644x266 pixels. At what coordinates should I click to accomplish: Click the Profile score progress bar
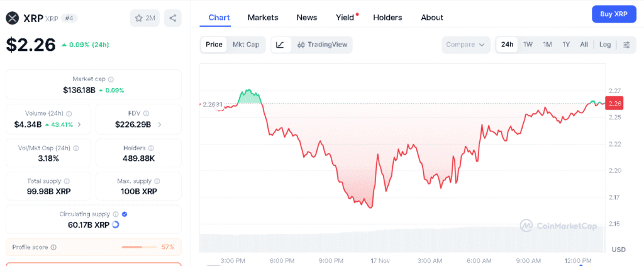coord(139,247)
